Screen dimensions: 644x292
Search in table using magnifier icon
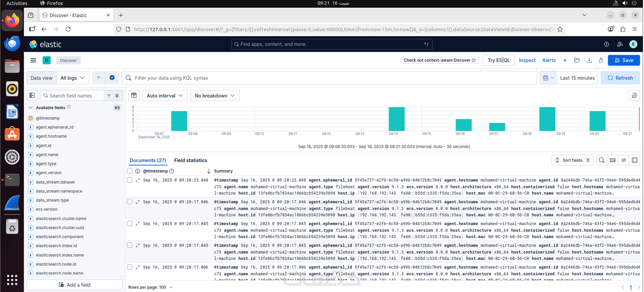click(601, 160)
